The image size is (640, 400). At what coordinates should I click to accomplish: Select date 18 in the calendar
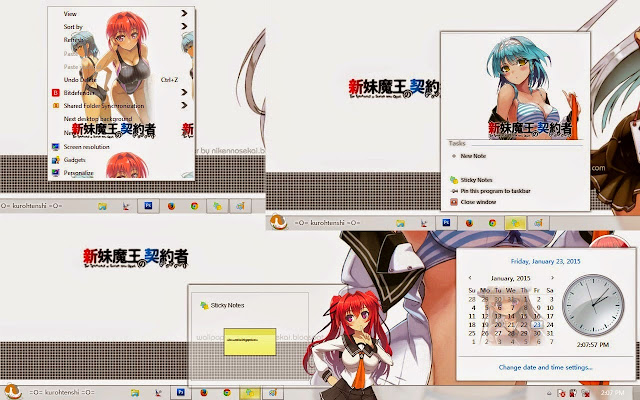click(472, 325)
